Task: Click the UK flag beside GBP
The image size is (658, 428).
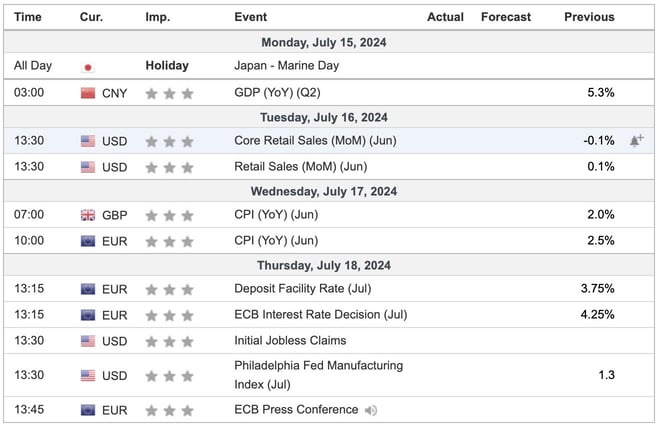Action: click(x=88, y=215)
